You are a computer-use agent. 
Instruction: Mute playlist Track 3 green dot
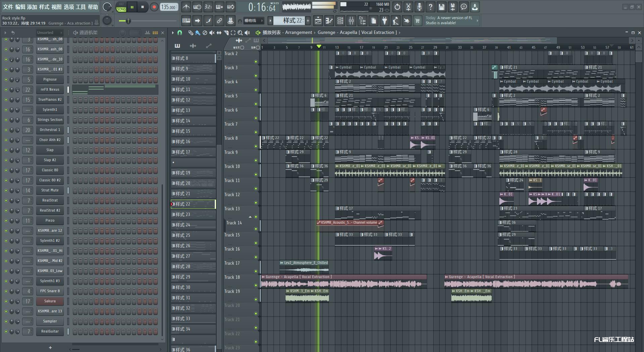[x=256, y=76]
